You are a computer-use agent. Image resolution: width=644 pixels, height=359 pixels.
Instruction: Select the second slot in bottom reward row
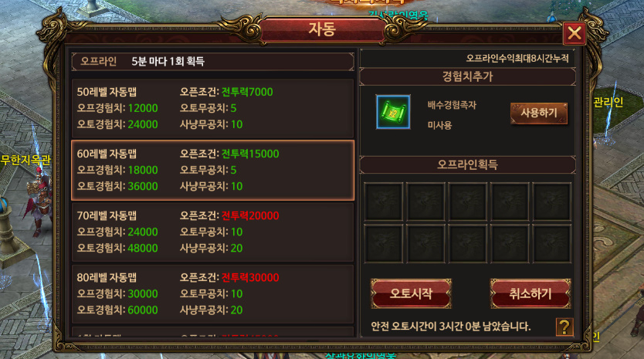pyautogui.click(x=425, y=243)
